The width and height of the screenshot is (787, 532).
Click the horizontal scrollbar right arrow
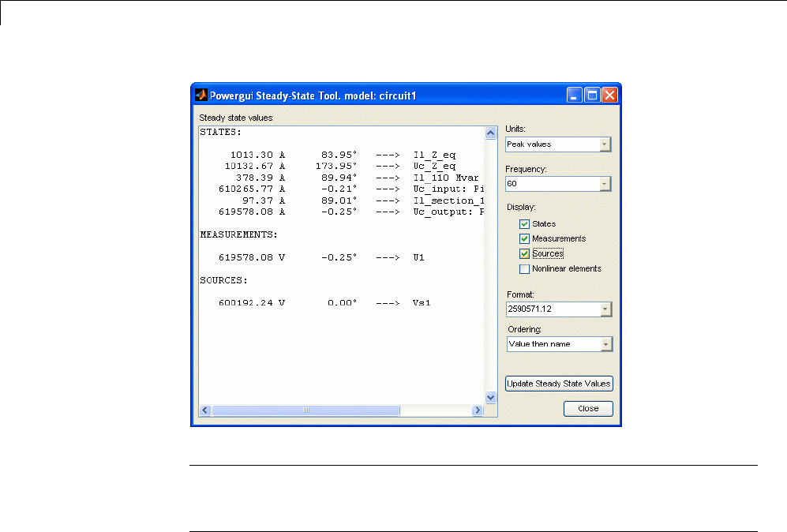pos(478,410)
